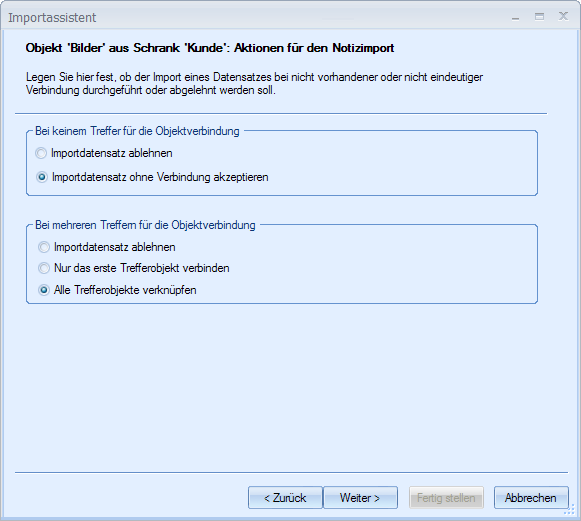Click the 'Bei keinem Treffer für die Objektverbindung' group label
The height and width of the screenshot is (521, 581).
click(x=137, y=131)
